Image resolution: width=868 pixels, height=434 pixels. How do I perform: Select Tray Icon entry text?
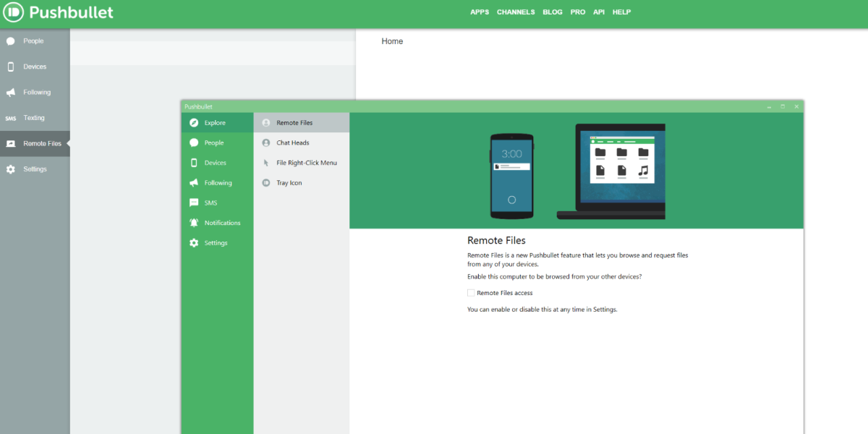tap(289, 183)
